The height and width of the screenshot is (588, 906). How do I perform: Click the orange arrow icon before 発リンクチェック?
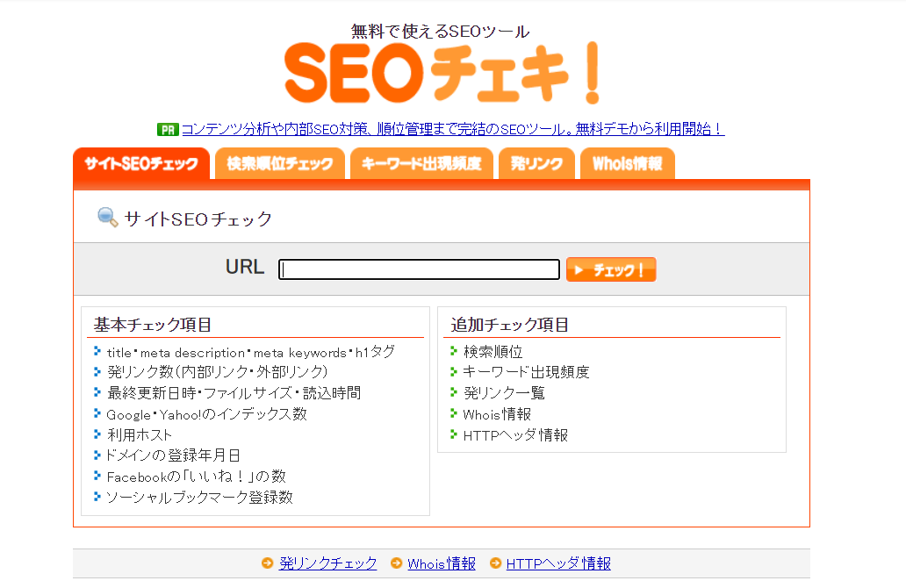[267, 563]
